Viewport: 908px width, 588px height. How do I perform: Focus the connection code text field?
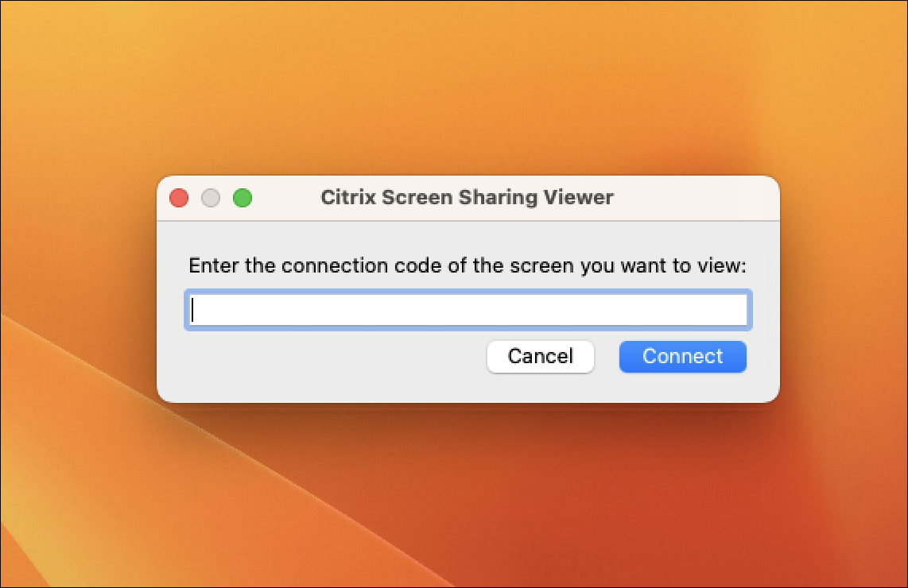[x=468, y=310]
